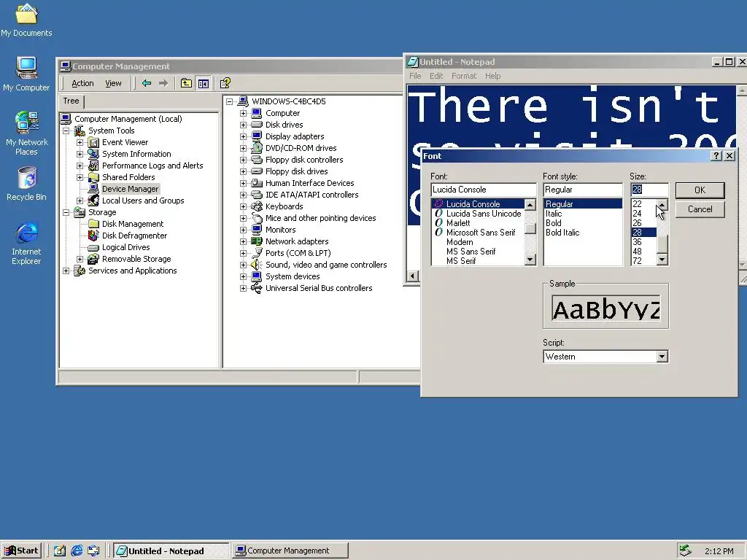Image resolution: width=747 pixels, height=560 pixels.
Task: Click the DVD/CD-ROM drives device icon
Action: [x=256, y=147]
